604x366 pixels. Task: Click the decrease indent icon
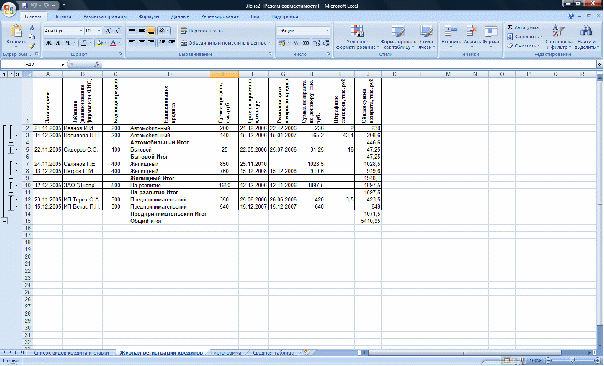pos(162,43)
